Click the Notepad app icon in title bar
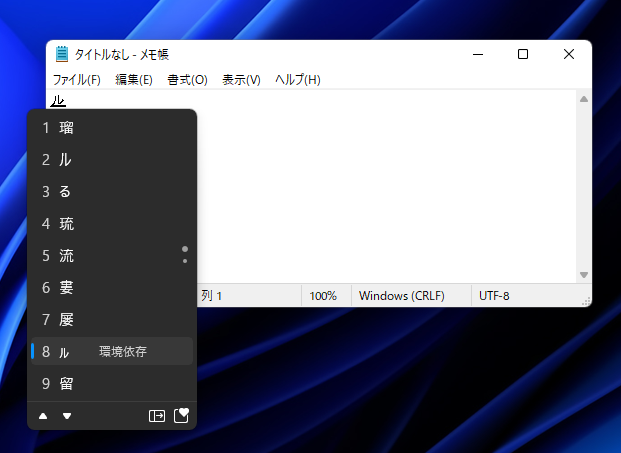This screenshot has width=621, height=453. (62, 54)
